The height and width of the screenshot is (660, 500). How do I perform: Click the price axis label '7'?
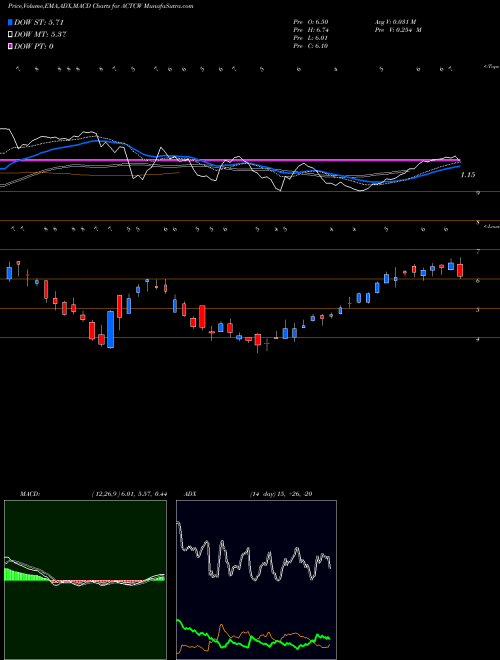478,252
